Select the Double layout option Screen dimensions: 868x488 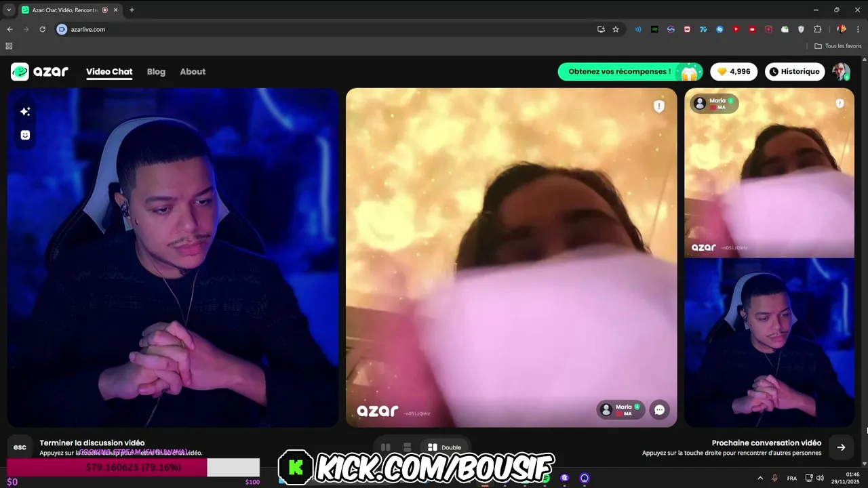(x=444, y=447)
